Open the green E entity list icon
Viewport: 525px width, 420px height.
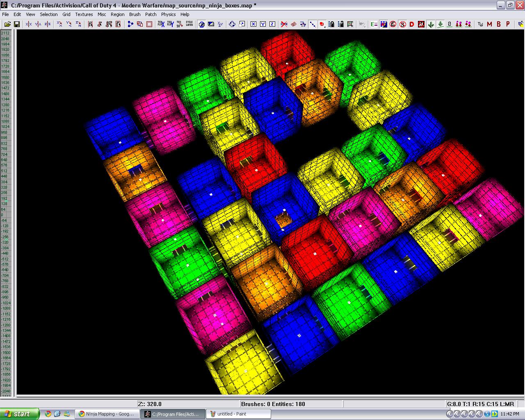coord(374,24)
